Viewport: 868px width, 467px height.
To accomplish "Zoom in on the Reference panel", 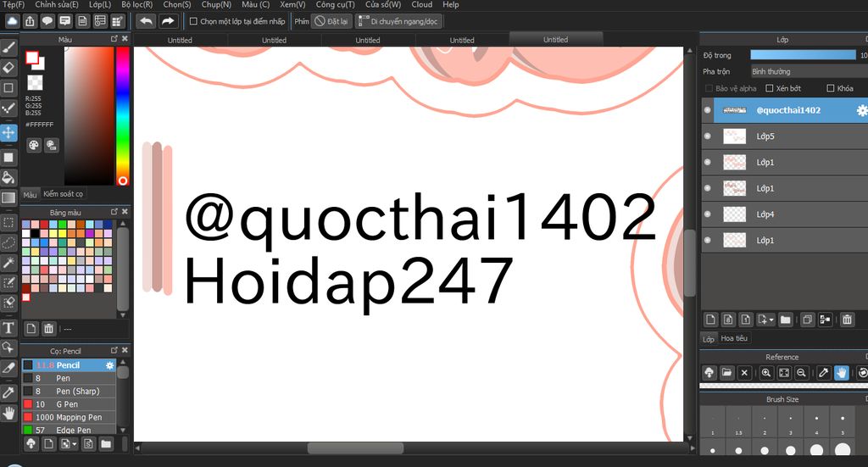I will tap(765, 373).
